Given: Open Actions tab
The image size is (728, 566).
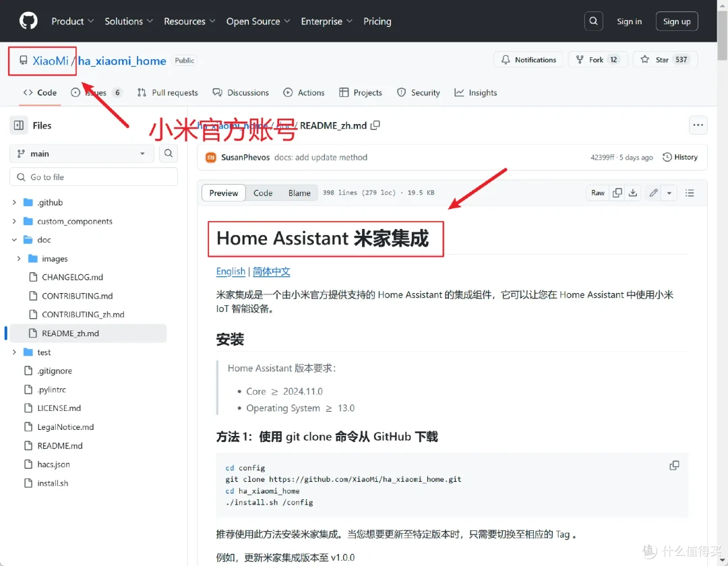Looking at the screenshot, I should pos(304,92).
